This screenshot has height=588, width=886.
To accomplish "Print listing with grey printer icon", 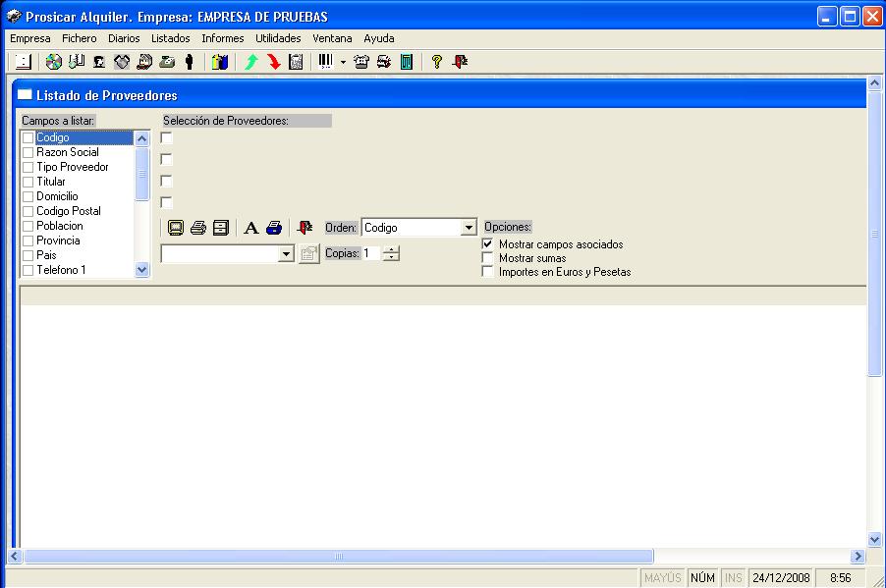I will point(198,228).
